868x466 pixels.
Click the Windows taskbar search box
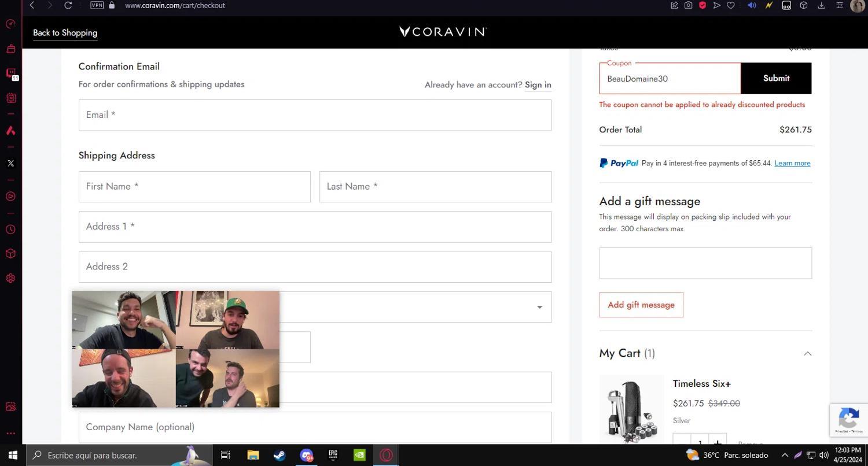[119, 455]
